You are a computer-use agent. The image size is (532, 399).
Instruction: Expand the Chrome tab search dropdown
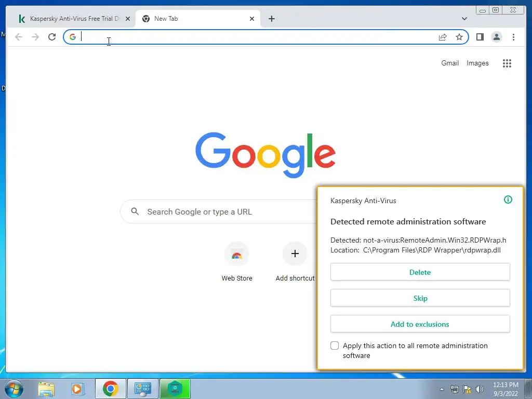[x=464, y=19]
